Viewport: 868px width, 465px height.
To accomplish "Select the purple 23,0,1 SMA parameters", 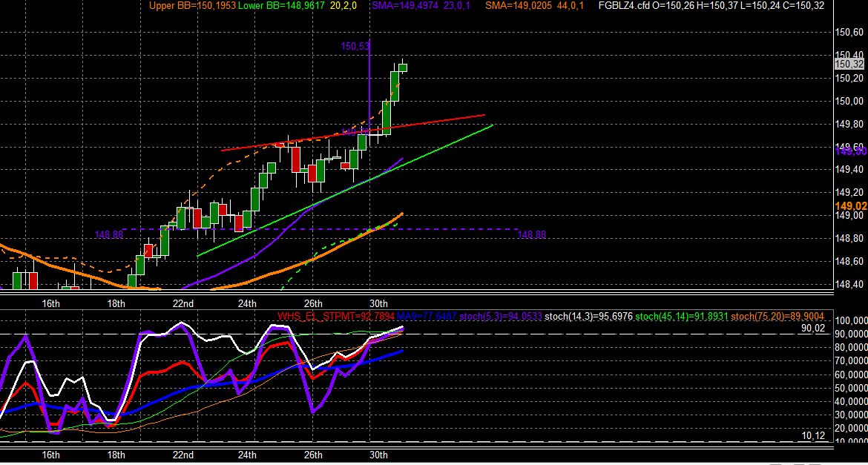I will (457, 5).
